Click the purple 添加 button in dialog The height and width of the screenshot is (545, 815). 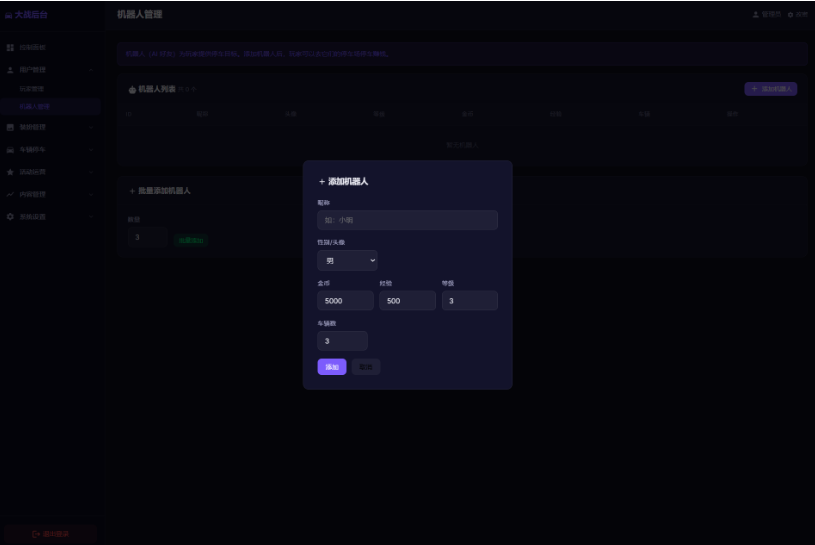pyautogui.click(x=332, y=367)
